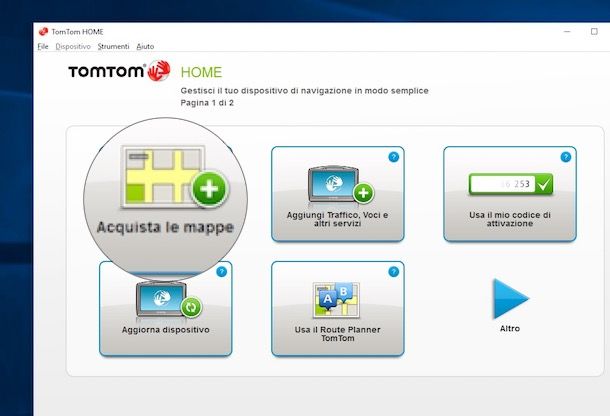Click the Altro label

(x=510, y=328)
